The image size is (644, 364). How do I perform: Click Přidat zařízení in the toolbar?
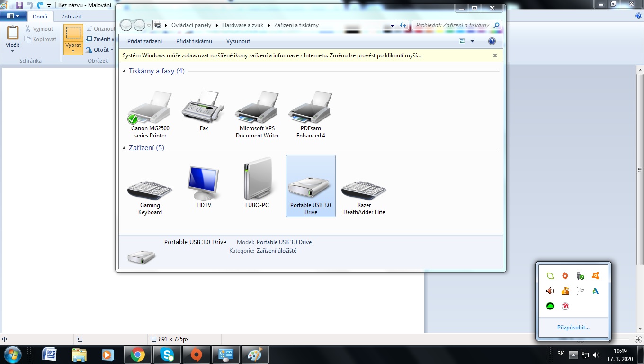[x=144, y=41]
